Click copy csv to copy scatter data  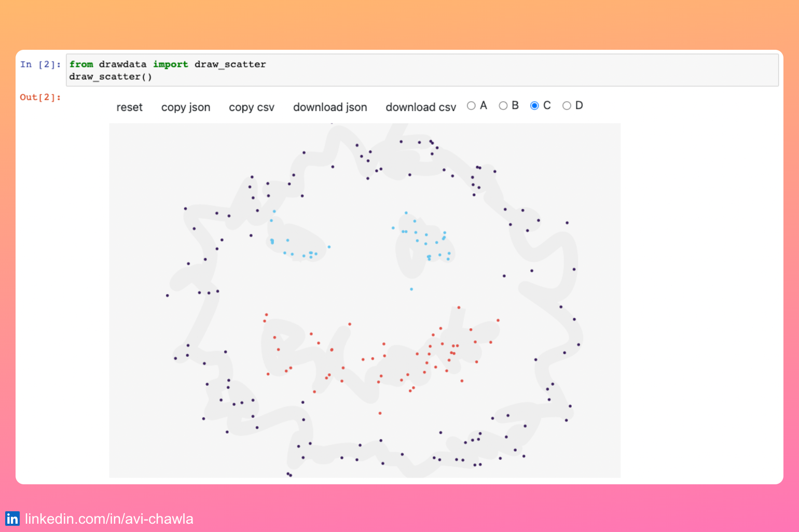tap(252, 107)
